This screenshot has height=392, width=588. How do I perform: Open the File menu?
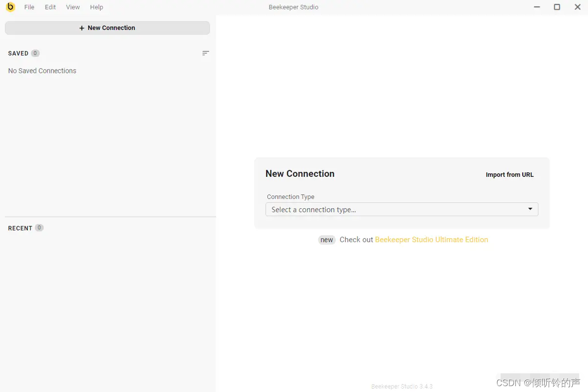(29, 7)
